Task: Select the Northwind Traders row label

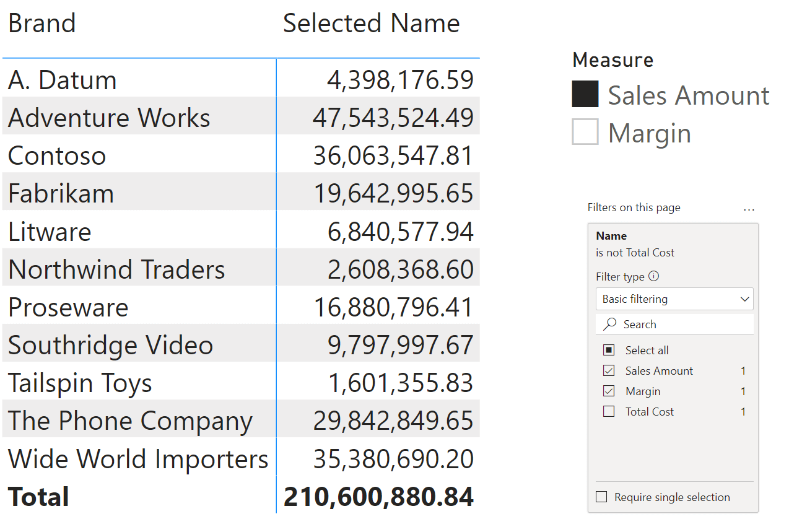Action: point(116,269)
